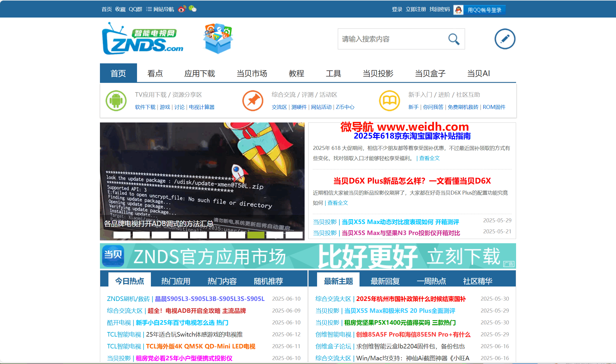Switch to 今日热点 tab
The height and width of the screenshot is (364, 616).
tap(130, 281)
